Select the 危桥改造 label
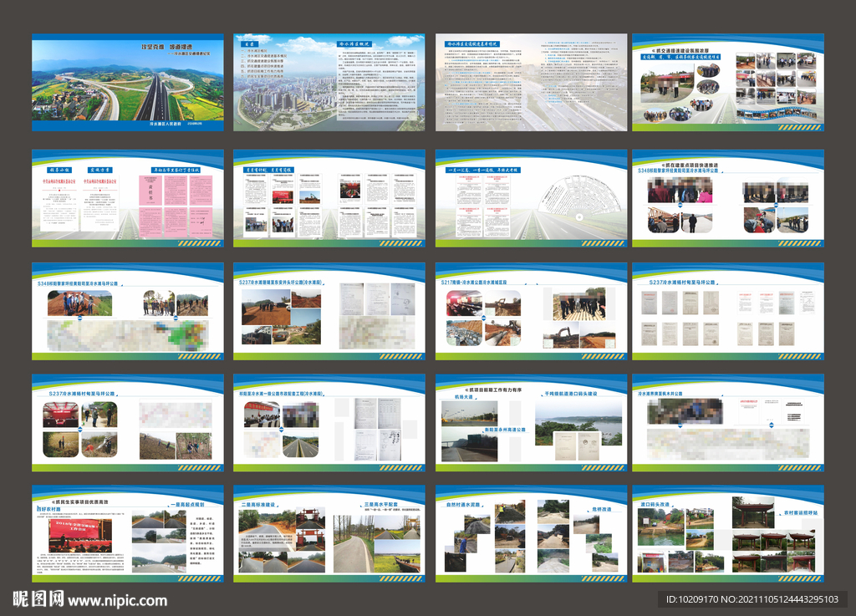 pos(602,509)
